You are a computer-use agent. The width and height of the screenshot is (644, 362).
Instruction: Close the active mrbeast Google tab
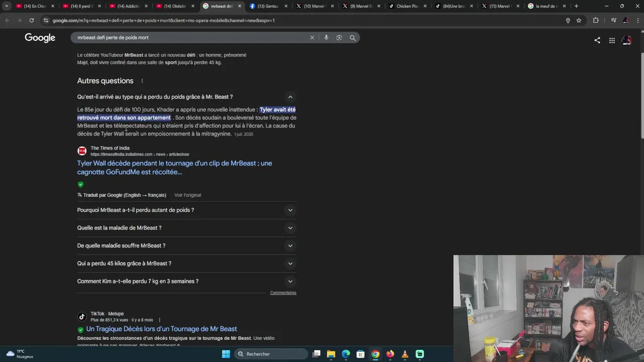[x=239, y=6]
